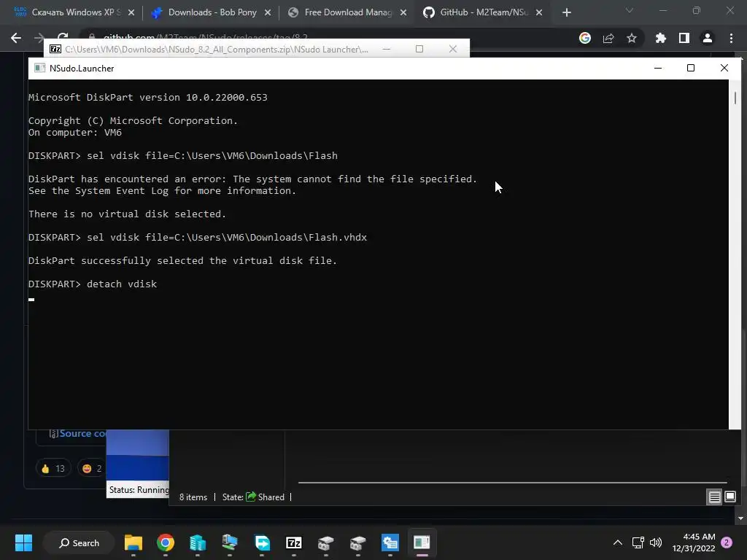Image resolution: width=747 pixels, height=560 pixels.
Task: Open Chrome profile menu
Action: point(708,38)
